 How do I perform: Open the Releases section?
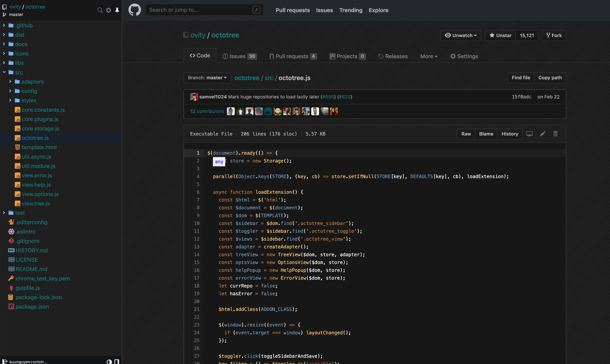(393, 56)
